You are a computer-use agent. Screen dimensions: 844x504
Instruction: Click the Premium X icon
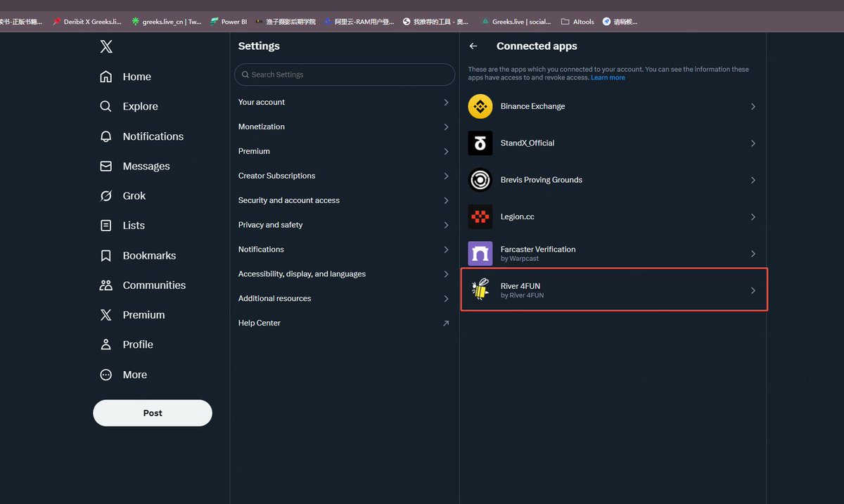click(106, 315)
